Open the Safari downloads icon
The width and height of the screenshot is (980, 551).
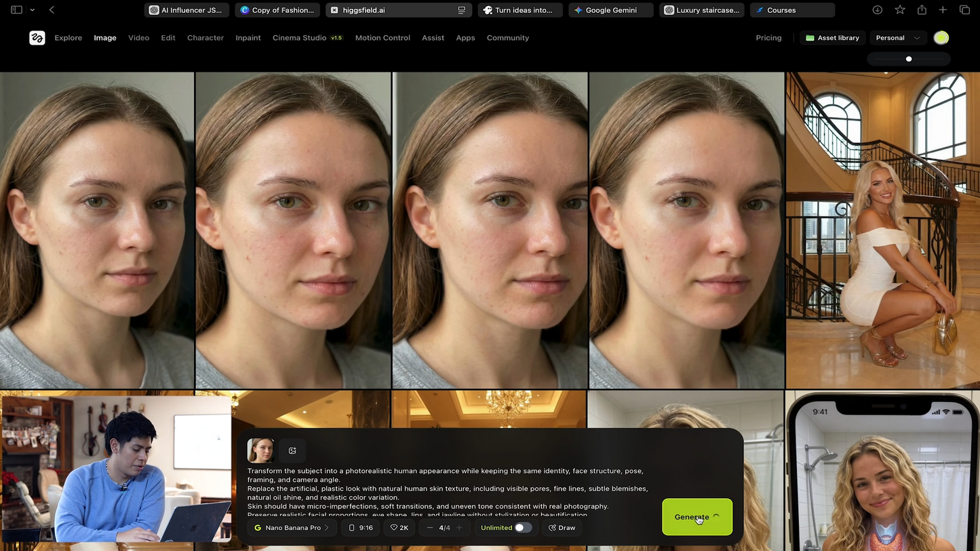[877, 10]
